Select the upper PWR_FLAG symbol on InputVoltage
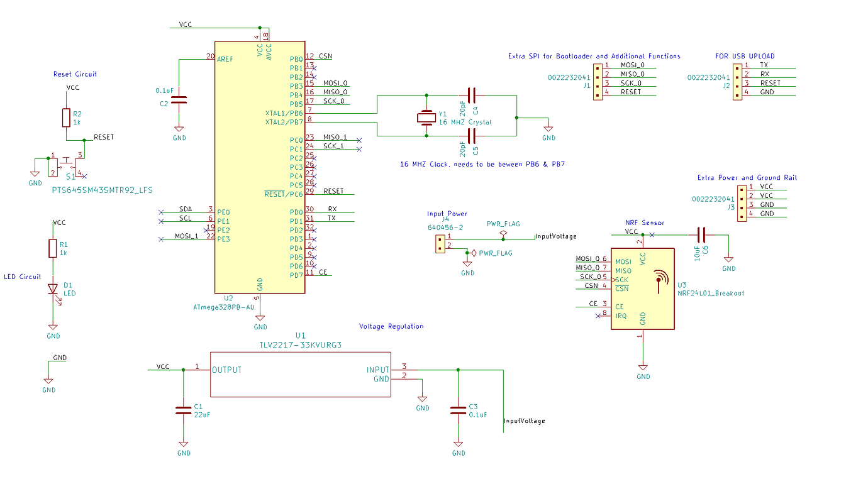The image size is (868, 489). pyautogui.click(x=503, y=233)
